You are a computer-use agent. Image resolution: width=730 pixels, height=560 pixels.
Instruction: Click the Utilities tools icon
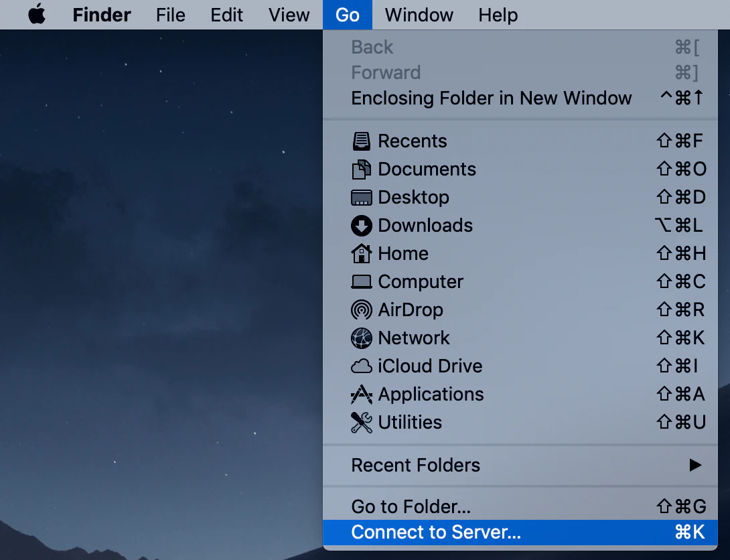[x=361, y=423]
